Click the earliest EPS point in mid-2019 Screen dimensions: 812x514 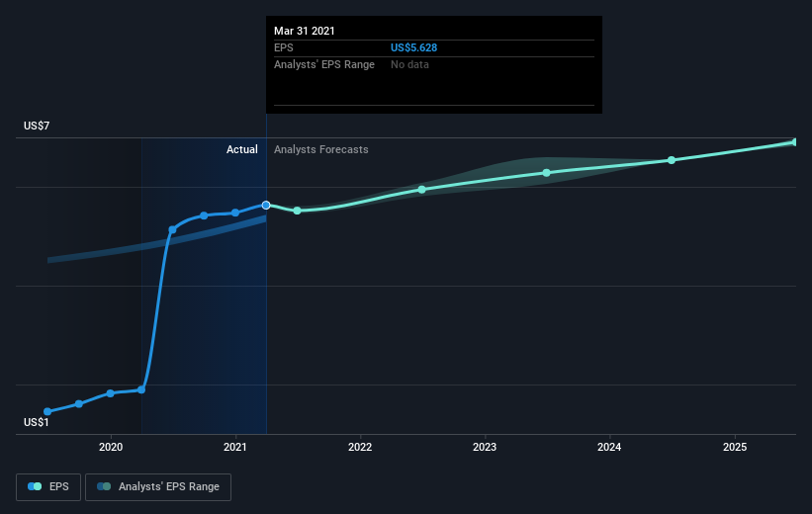[47, 411]
